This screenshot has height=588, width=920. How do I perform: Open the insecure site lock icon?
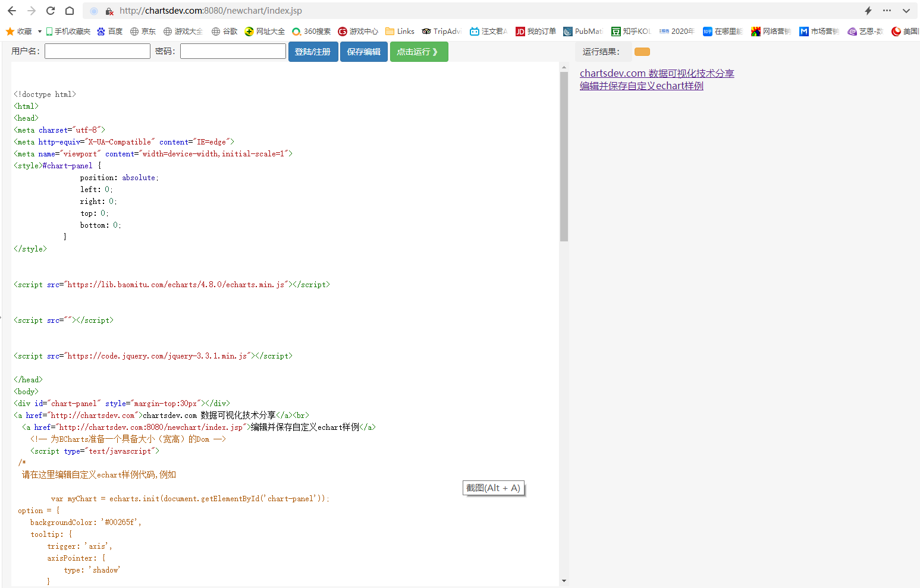pyautogui.click(x=109, y=11)
